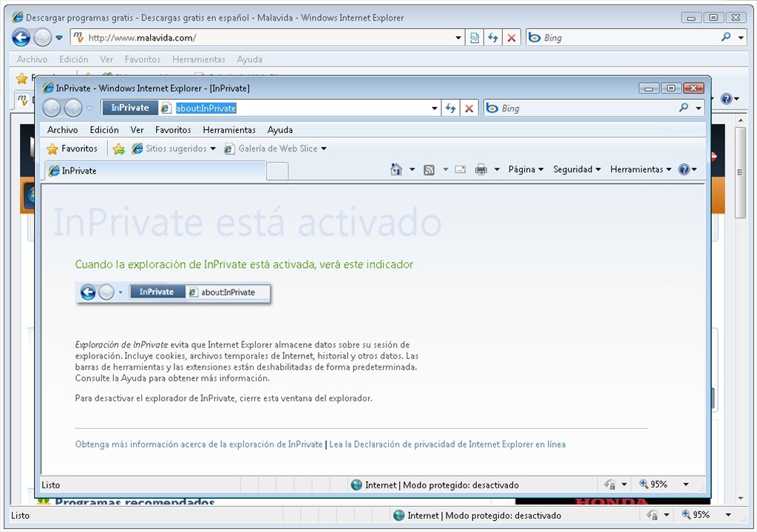Expand the Galería de Web Slice dropdown

click(324, 149)
